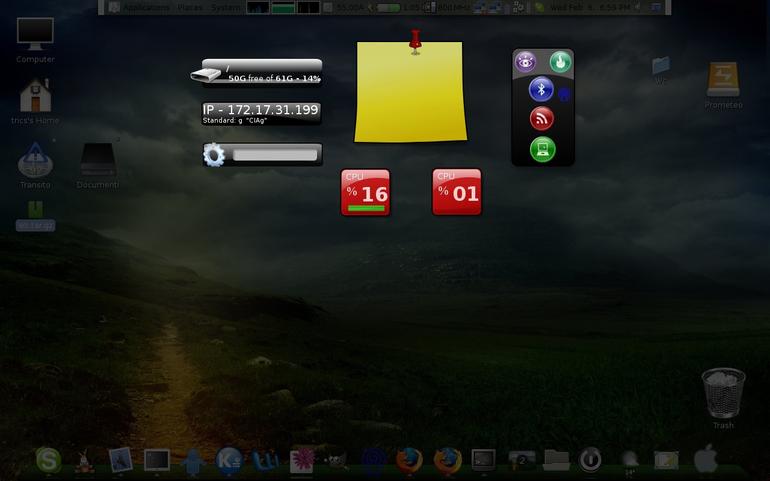Click the red pushpin on the note
Viewport: 770px width, 481px height.
[415, 41]
